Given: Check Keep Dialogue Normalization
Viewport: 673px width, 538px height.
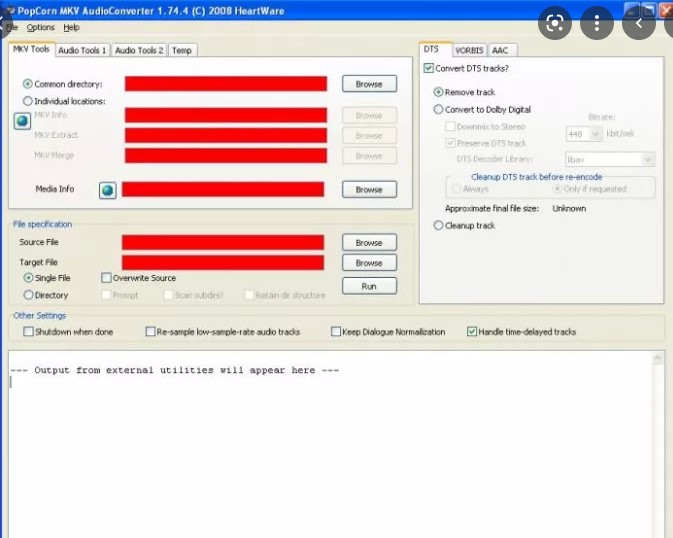Looking at the screenshot, I should tap(336, 331).
